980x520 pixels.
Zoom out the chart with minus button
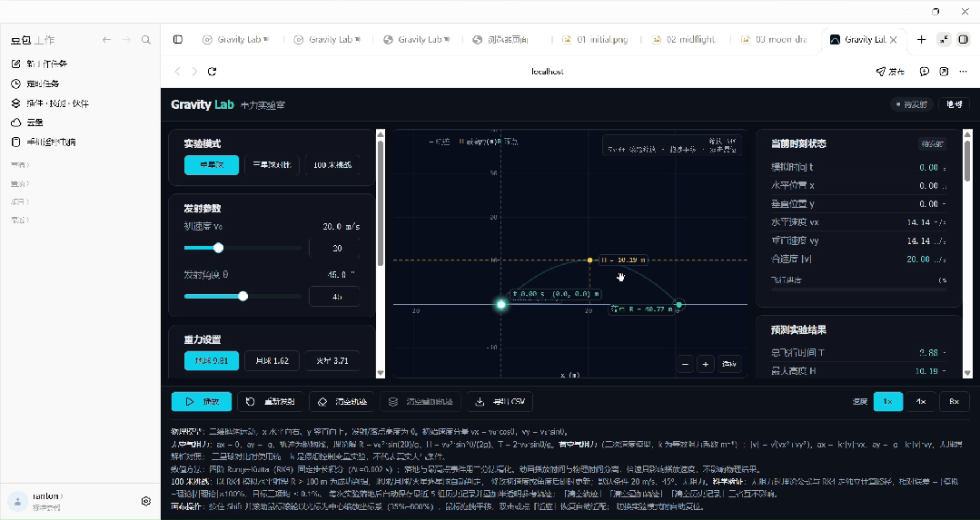pyautogui.click(x=686, y=364)
